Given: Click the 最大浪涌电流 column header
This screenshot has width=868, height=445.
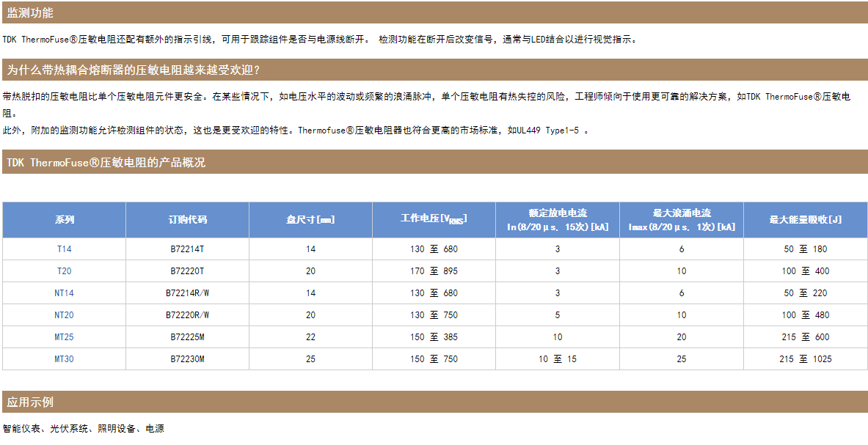Looking at the screenshot, I should point(682,220).
